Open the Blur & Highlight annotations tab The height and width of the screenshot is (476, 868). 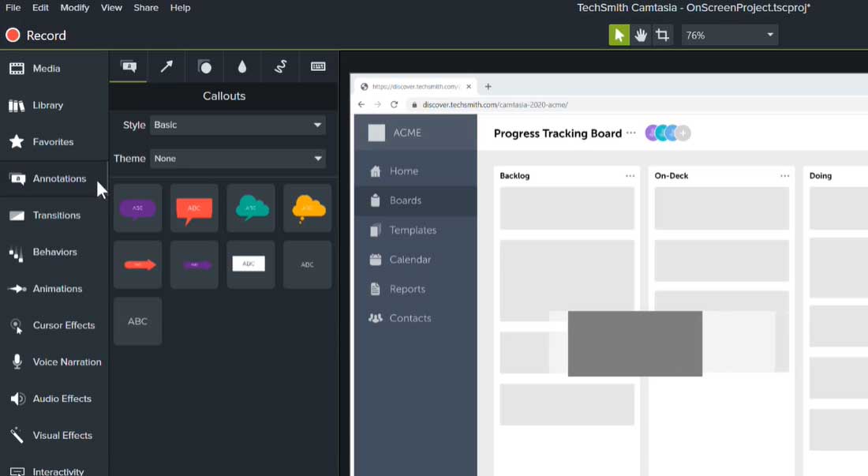242,66
